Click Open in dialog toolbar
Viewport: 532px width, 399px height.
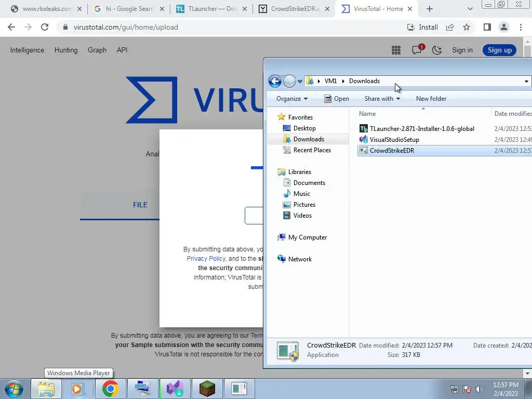(x=337, y=99)
